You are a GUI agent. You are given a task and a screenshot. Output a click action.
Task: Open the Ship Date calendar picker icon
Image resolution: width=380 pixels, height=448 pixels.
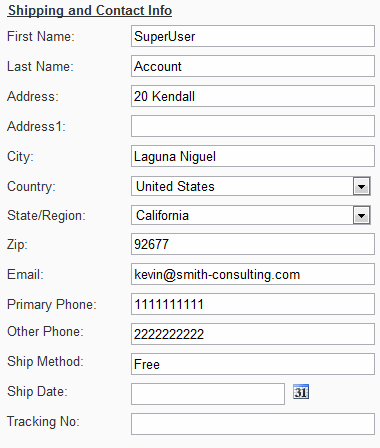pyautogui.click(x=301, y=392)
